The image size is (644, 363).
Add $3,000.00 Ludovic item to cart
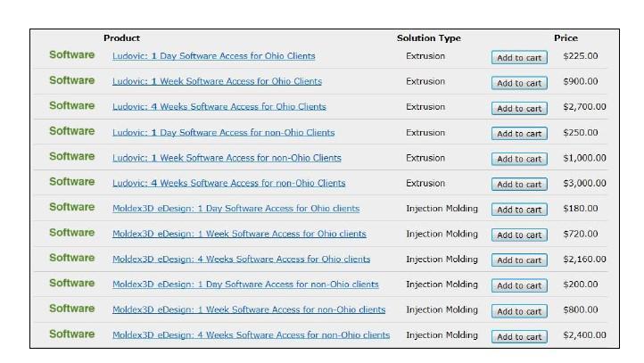519,185
